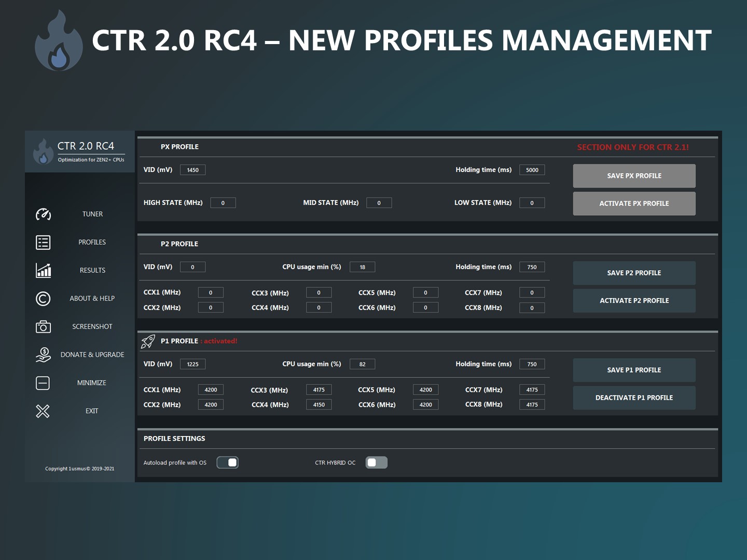Screen dimensions: 747x560
Task: Click 'Optimization for ZEN2+ CPUs' subtitle
Action: 91,160
